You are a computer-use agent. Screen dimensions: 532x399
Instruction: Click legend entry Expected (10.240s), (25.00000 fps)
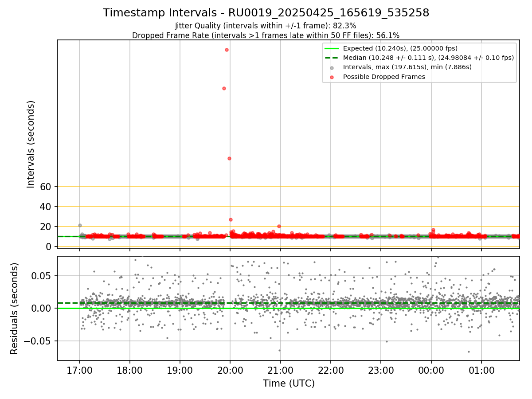pyautogui.click(x=400, y=48)
